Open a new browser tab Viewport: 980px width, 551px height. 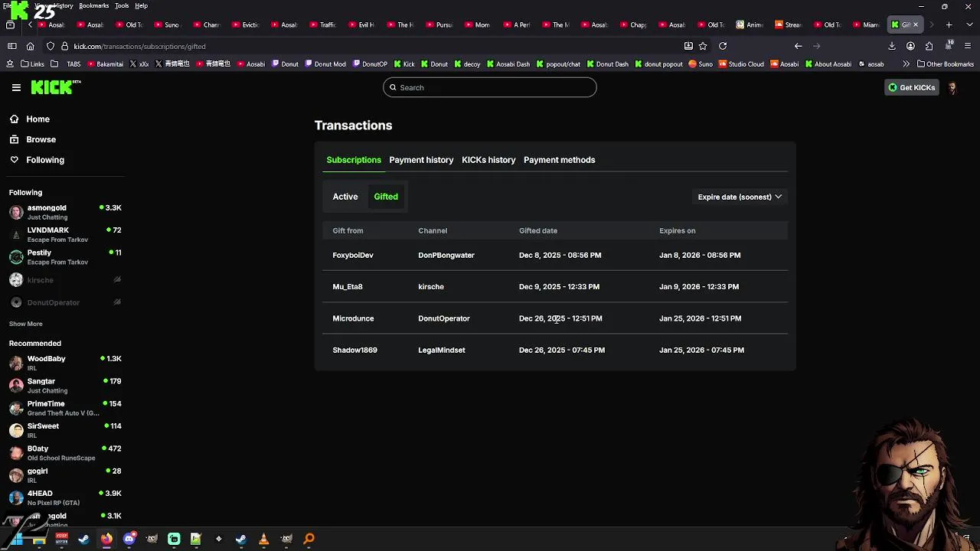[949, 24]
